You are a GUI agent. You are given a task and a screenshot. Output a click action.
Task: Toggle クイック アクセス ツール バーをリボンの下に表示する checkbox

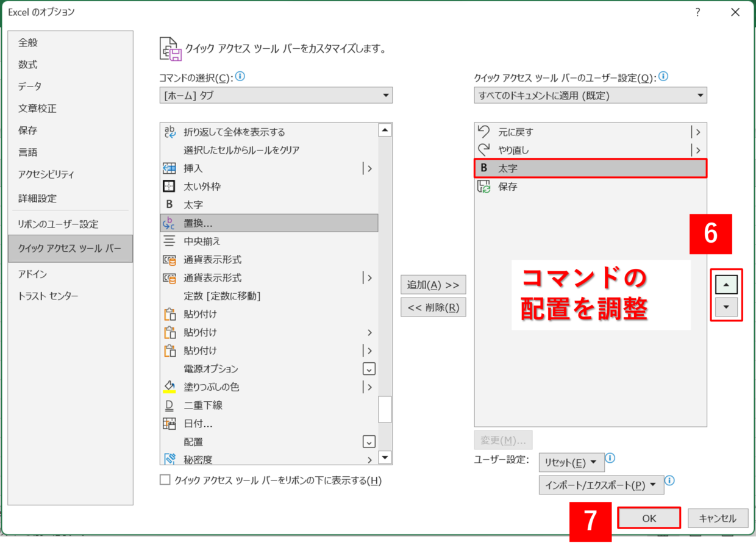(165, 480)
